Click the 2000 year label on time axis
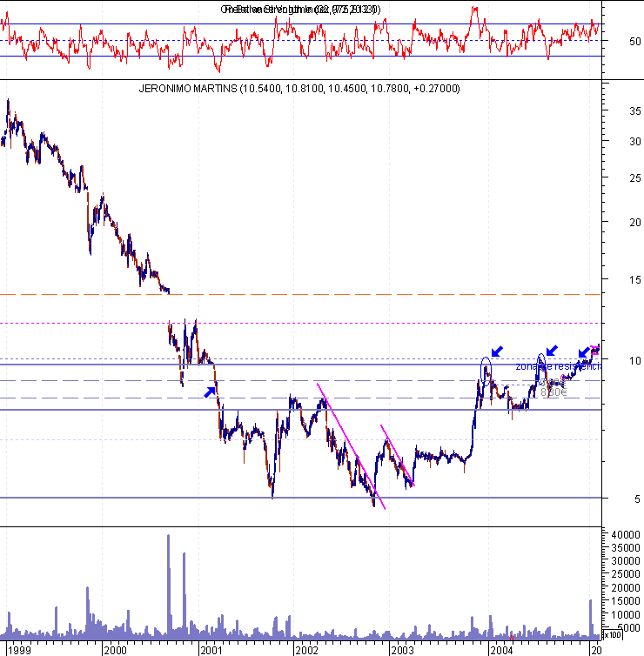Screen dimensions: 644x656 pos(115,650)
